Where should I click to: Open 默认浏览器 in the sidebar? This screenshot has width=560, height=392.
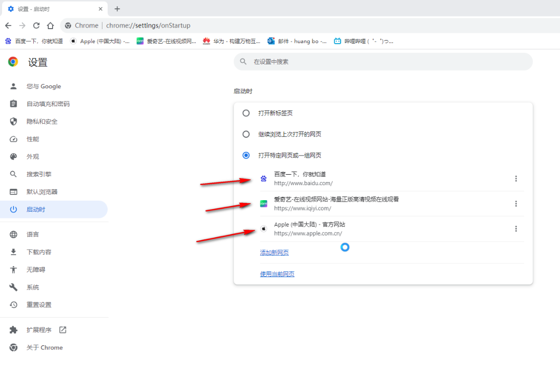click(54, 192)
